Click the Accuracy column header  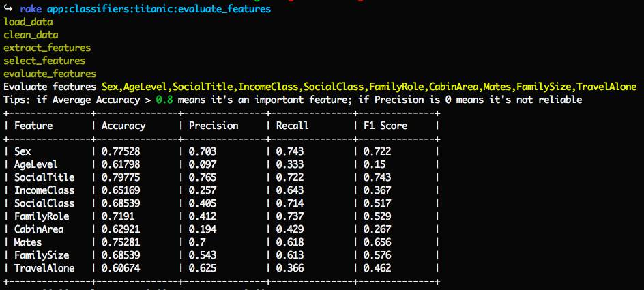pos(123,126)
